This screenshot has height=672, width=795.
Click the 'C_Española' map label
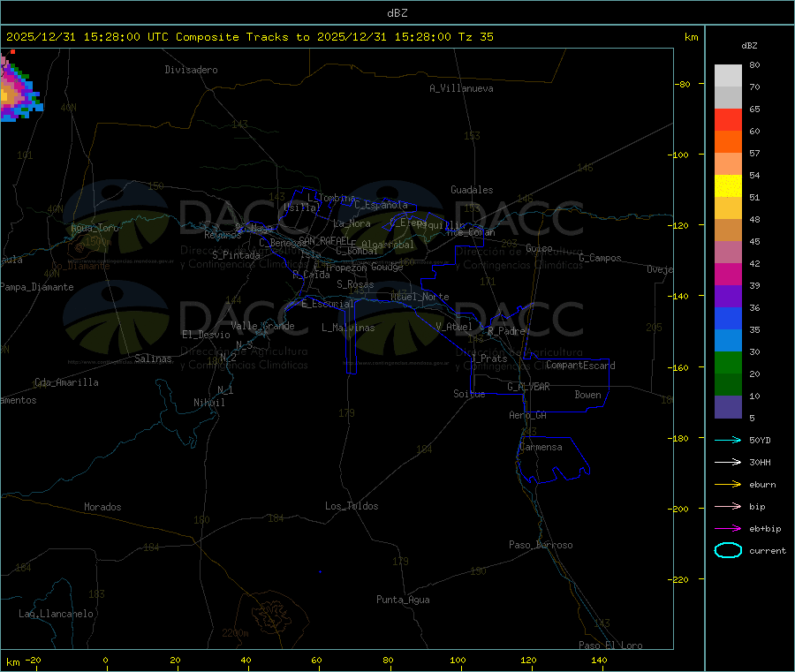coord(382,205)
